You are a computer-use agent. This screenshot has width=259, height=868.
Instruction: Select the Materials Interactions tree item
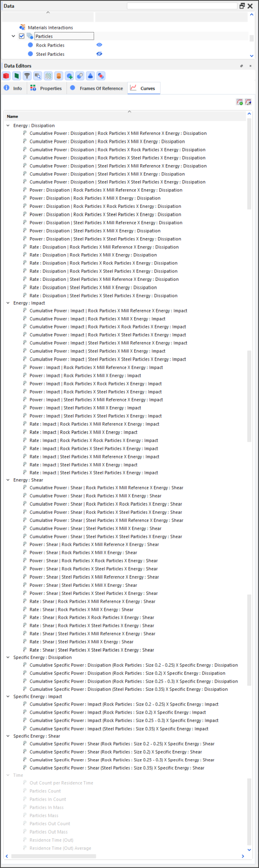51,27
